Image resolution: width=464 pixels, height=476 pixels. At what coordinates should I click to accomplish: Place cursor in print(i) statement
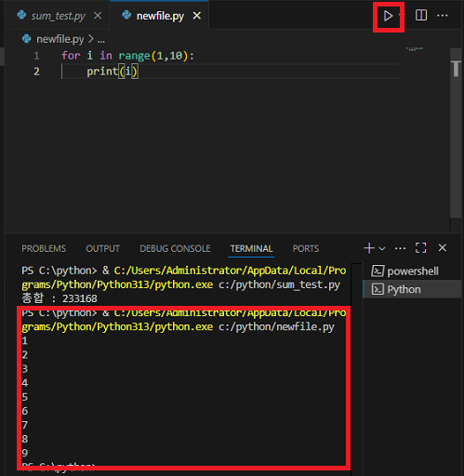pos(112,72)
